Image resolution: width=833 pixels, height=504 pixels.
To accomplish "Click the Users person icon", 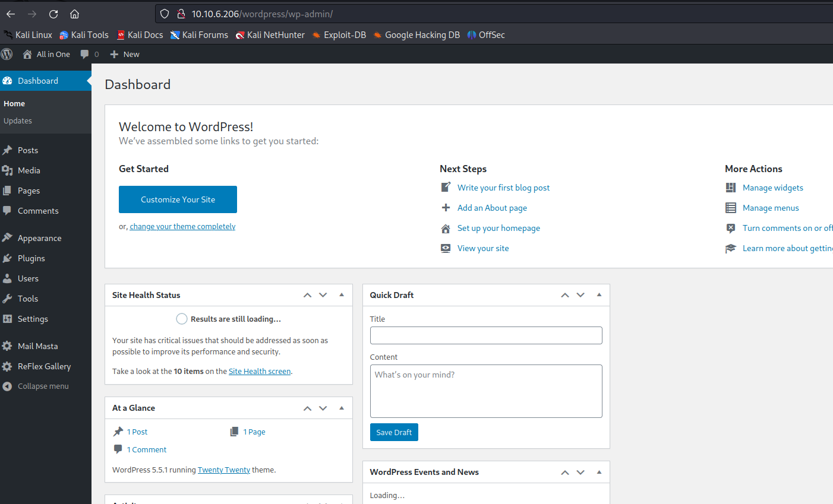I will pyautogui.click(x=7, y=278).
